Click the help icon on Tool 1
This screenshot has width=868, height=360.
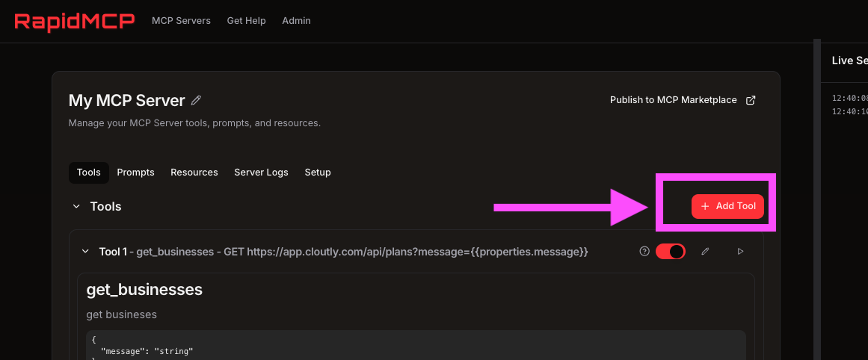click(644, 252)
